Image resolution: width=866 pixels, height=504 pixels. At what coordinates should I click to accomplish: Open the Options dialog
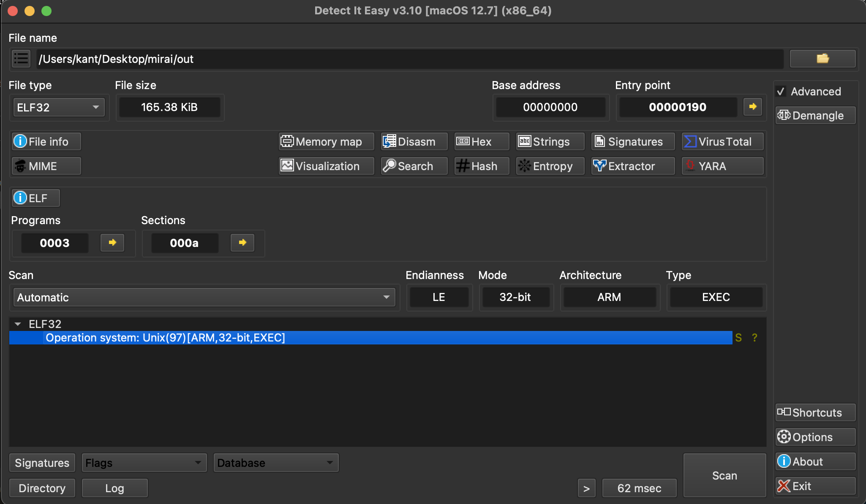(x=815, y=437)
